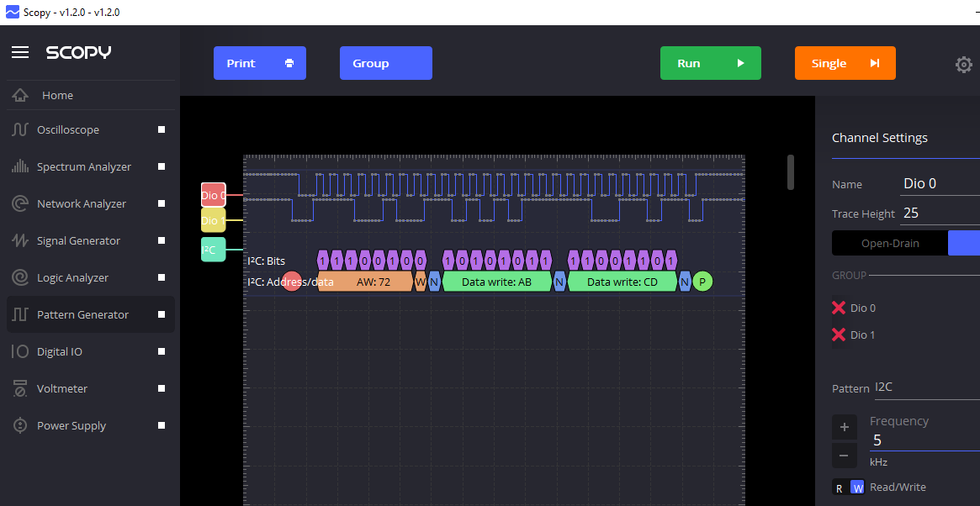Click the AW: 72 address annotation
Image resolution: width=980 pixels, height=506 pixels.
coord(366,282)
